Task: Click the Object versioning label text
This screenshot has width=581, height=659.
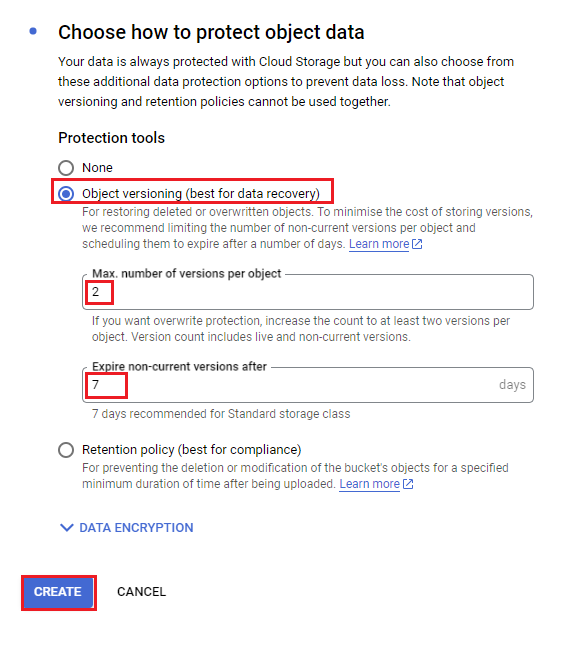Action: (x=201, y=194)
